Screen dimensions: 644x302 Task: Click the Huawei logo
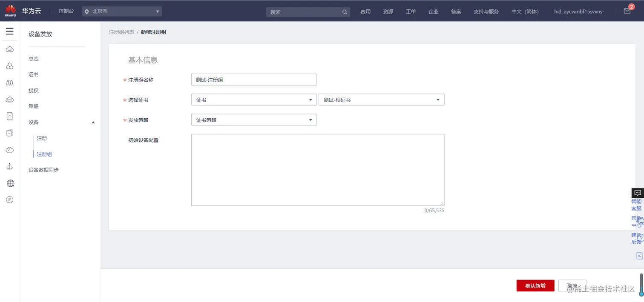click(x=11, y=11)
